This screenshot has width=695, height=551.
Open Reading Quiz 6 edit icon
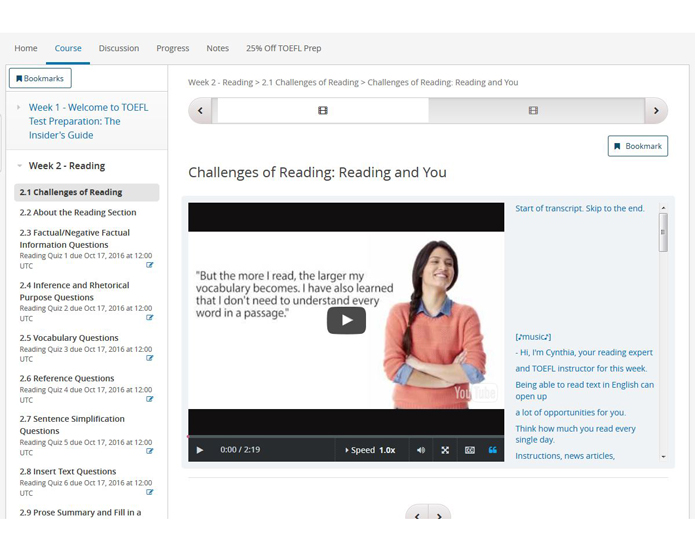(150, 492)
